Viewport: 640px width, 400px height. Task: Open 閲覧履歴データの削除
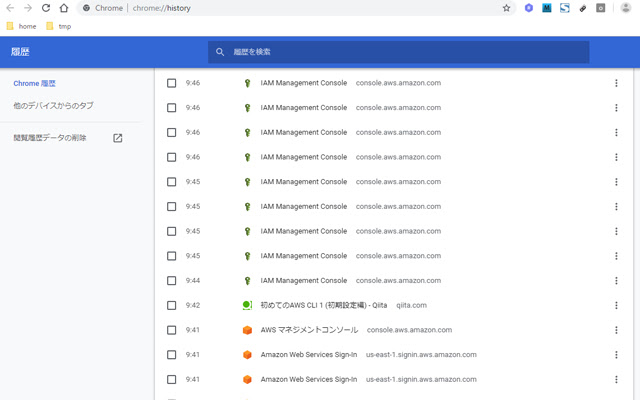tap(50, 138)
